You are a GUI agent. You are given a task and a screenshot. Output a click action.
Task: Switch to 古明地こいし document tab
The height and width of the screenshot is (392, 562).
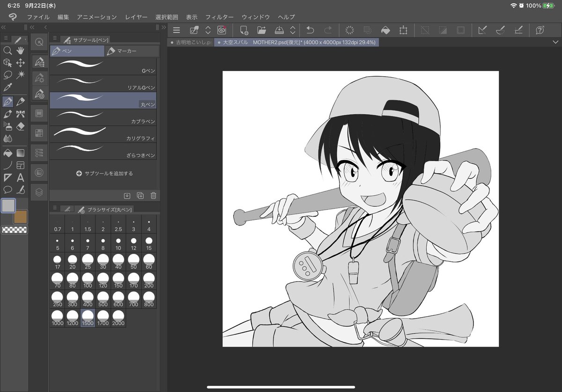(x=191, y=42)
